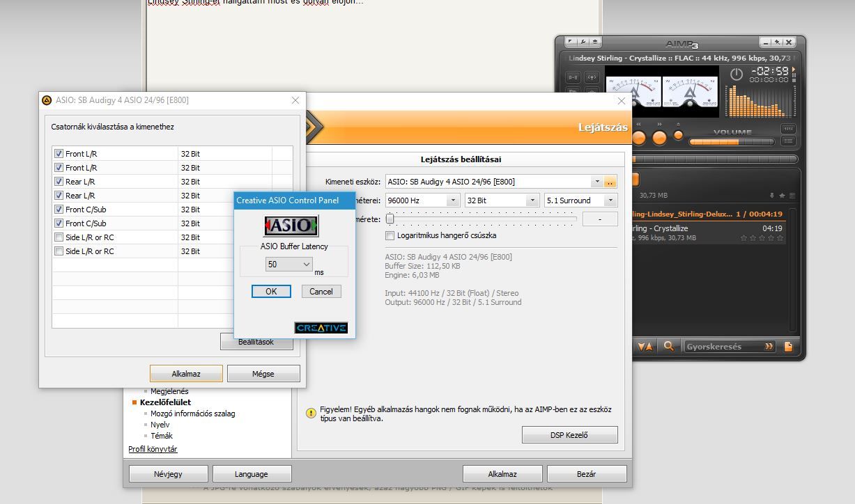This screenshot has height=504, width=855.
Task: Toggle the playlist panel button in AIMP
Action: point(788,141)
